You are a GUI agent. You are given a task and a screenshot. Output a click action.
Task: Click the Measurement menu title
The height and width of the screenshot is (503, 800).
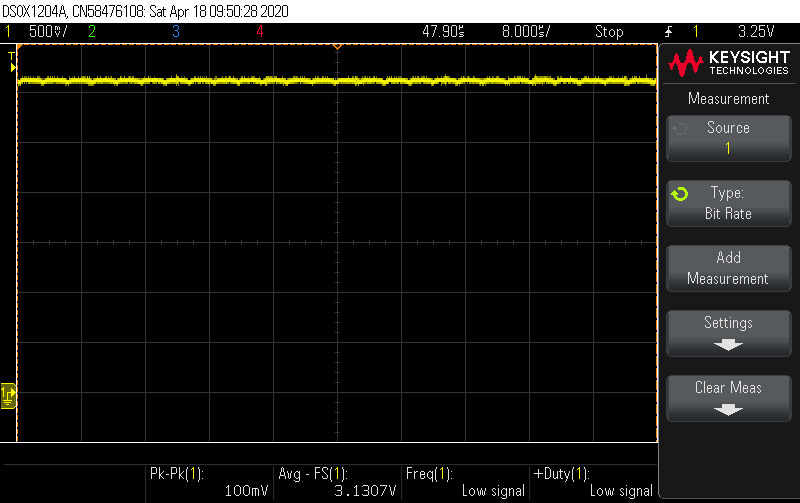[x=729, y=98]
